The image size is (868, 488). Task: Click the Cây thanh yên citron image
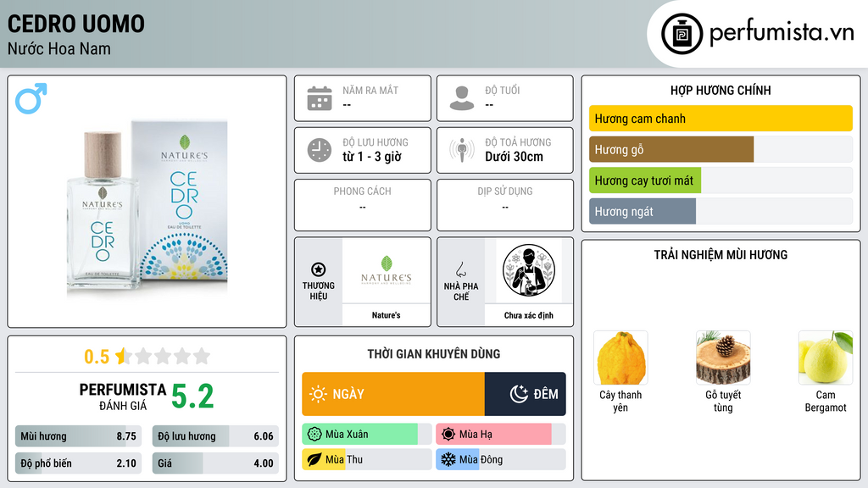point(620,358)
